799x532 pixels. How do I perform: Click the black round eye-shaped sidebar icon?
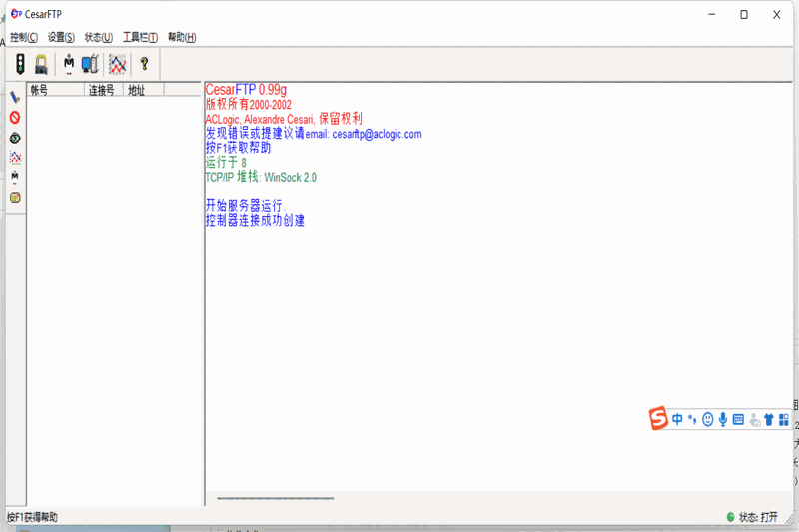tap(15, 138)
